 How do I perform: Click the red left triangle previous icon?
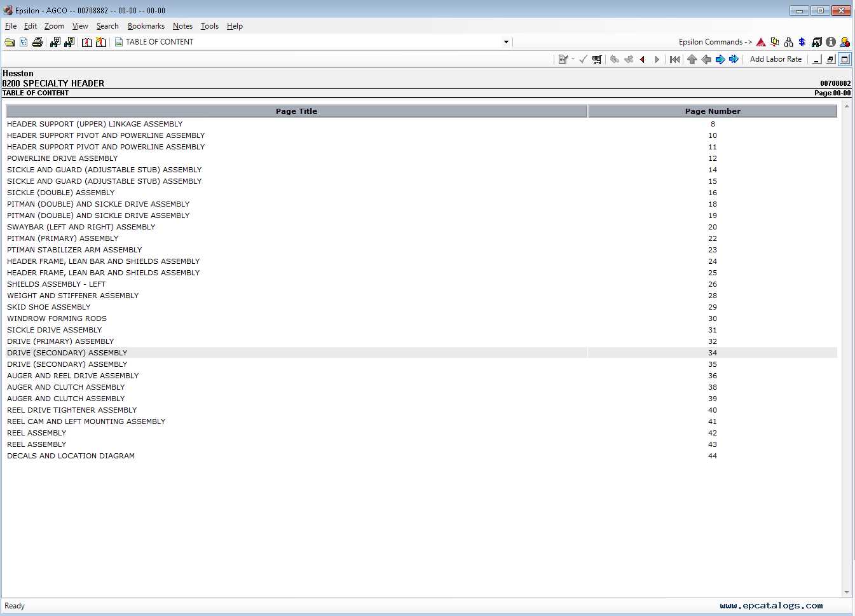pos(643,59)
